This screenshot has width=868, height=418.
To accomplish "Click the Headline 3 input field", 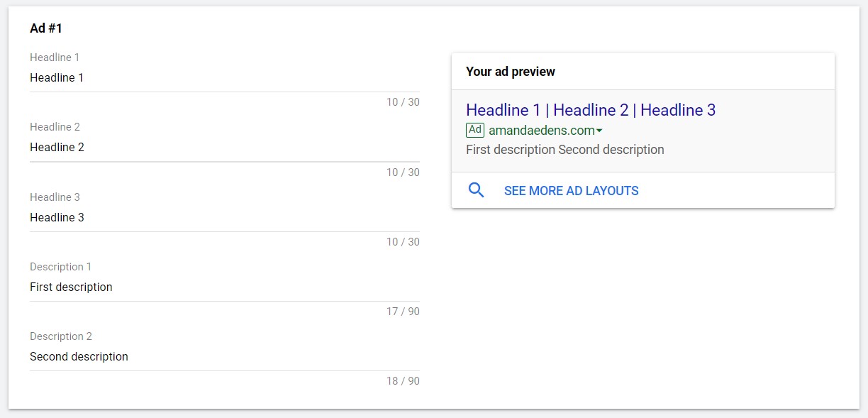I will [x=225, y=217].
